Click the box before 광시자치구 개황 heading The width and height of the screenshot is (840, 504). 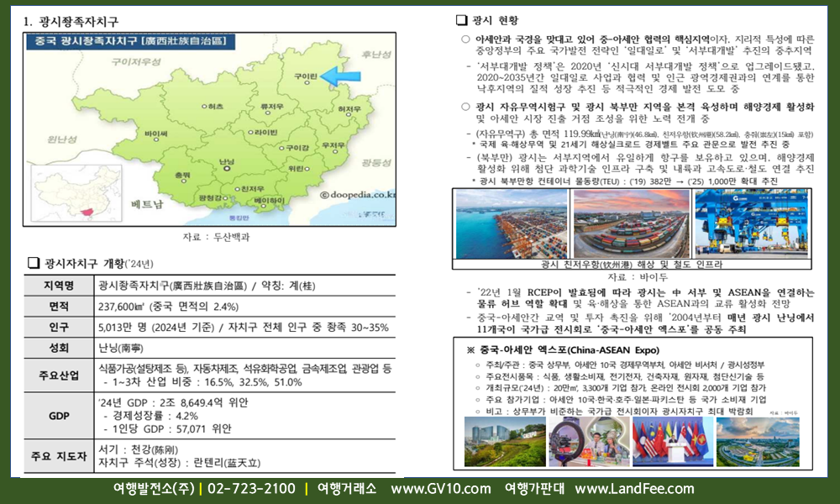point(34,263)
